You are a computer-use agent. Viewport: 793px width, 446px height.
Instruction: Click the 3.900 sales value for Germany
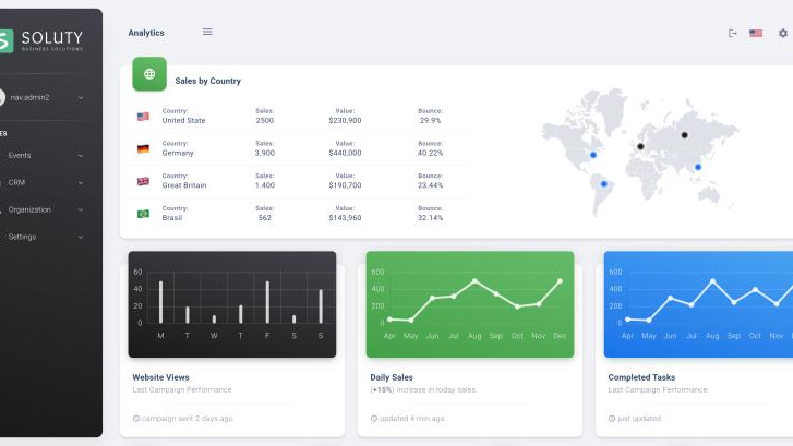click(x=265, y=153)
